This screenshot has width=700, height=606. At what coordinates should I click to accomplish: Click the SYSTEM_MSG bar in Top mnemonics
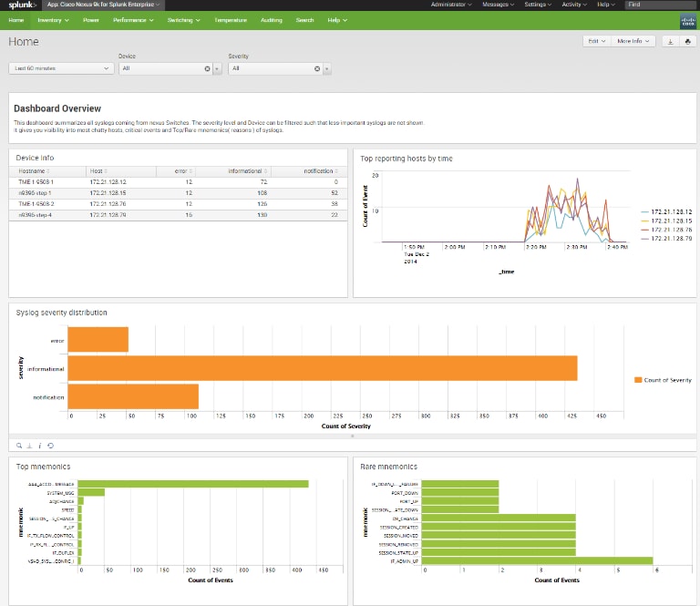point(91,493)
